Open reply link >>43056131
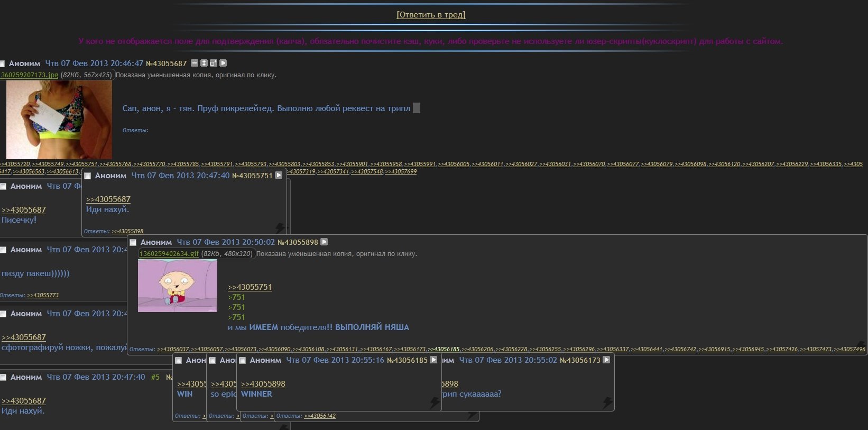This screenshot has height=430, width=868. pos(342,350)
